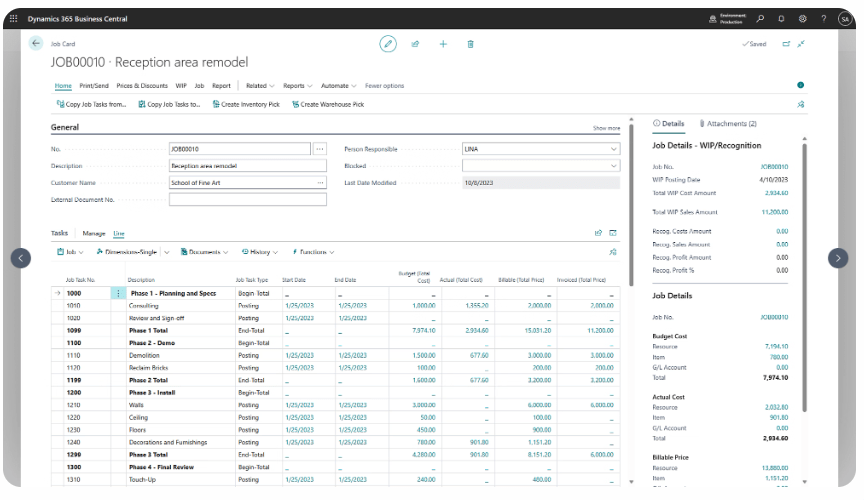The height and width of the screenshot is (500, 864).
Task: Collapse the page with the shrink arrows
Action: pyautogui.click(x=801, y=44)
